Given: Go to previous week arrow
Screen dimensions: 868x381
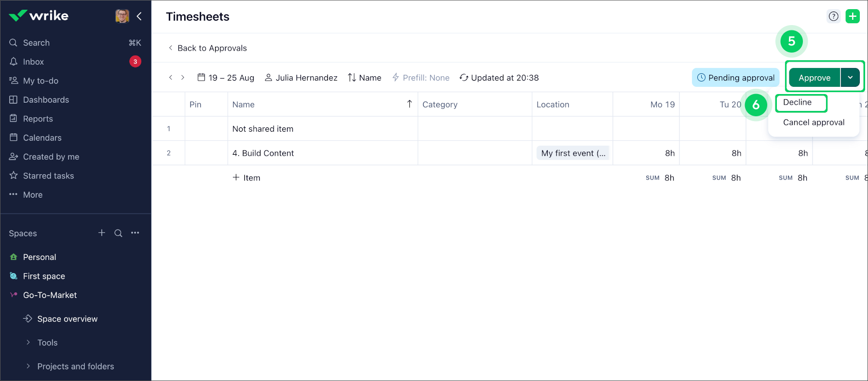Looking at the screenshot, I should pos(171,78).
